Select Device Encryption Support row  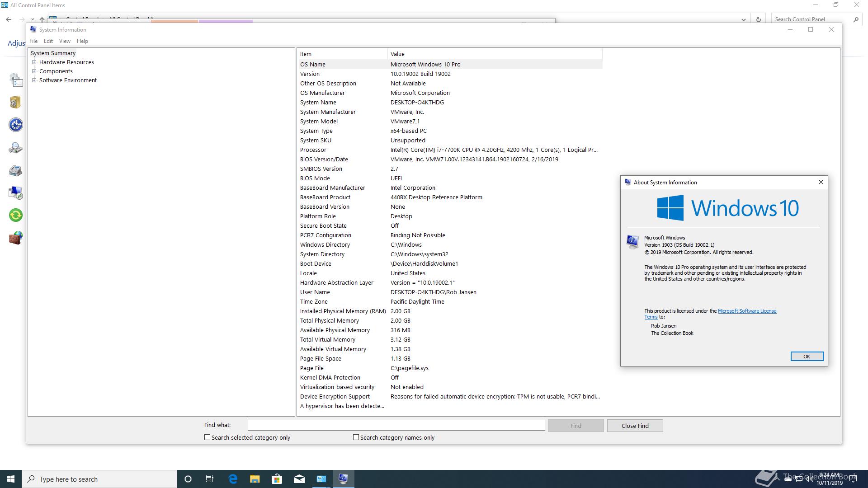tap(450, 396)
